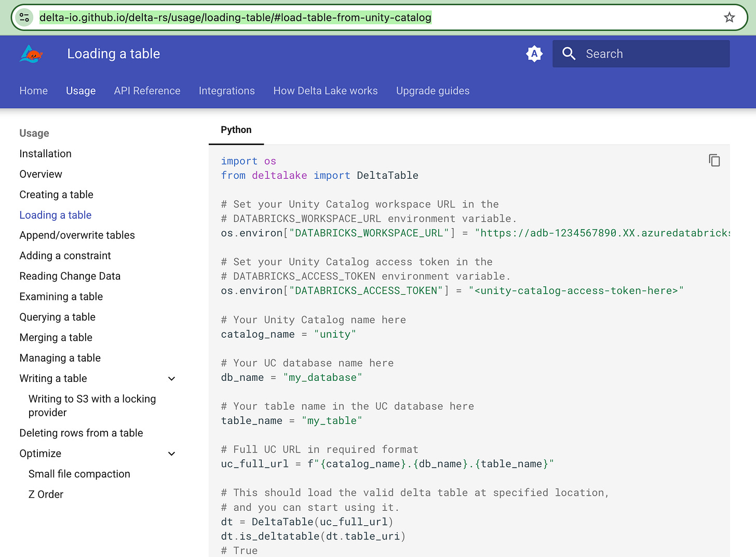Bookmark page with the star icon
Image resolution: width=756 pixels, height=557 pixels.
(729, 18)
